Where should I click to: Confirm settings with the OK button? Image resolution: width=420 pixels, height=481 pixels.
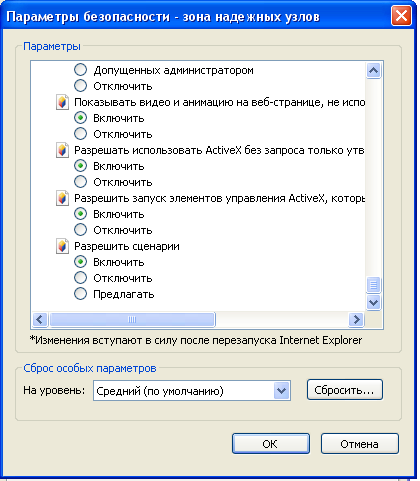tap(271, 444)
